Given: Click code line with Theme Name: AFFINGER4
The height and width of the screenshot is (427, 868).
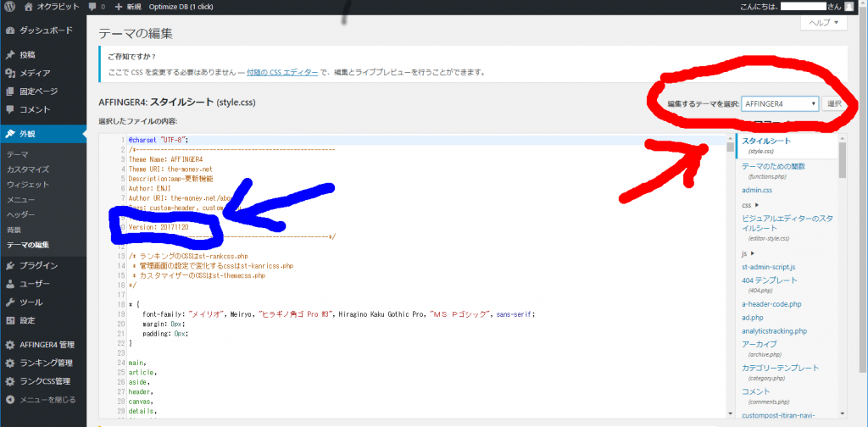Looking at the screenshot, I should 165,158.
